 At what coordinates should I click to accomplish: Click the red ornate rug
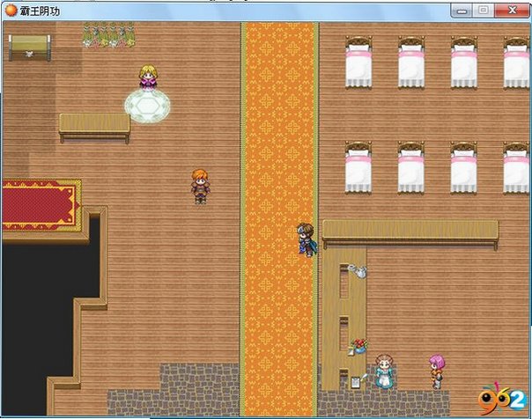click(41, 205)
